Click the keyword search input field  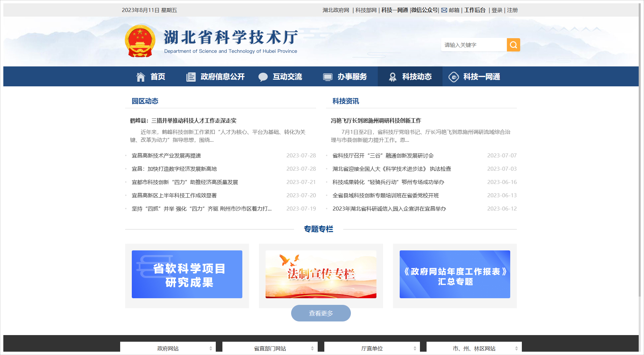(x=474, y=45)
